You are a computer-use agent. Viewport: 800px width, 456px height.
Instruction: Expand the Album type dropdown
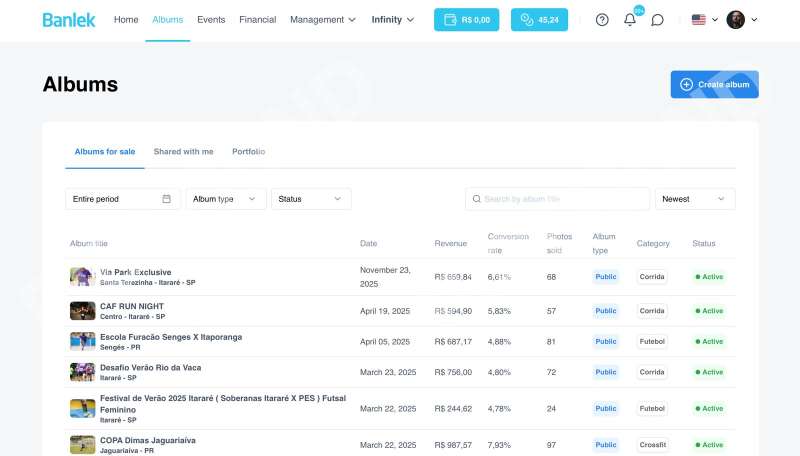pos(226,199)
